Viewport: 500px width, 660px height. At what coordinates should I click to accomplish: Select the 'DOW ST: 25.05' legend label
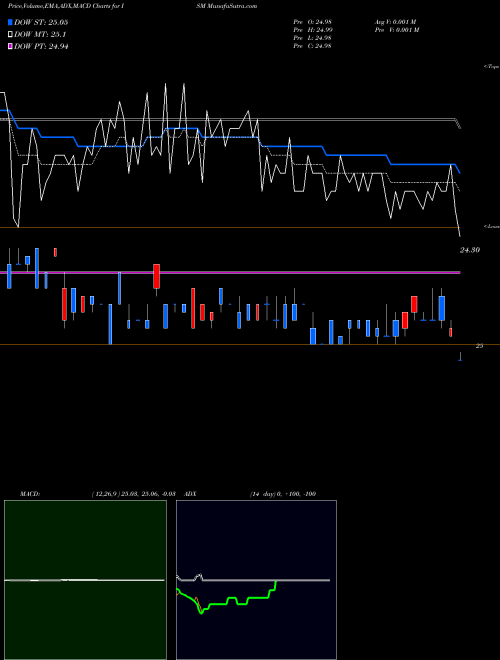[41, 22]
